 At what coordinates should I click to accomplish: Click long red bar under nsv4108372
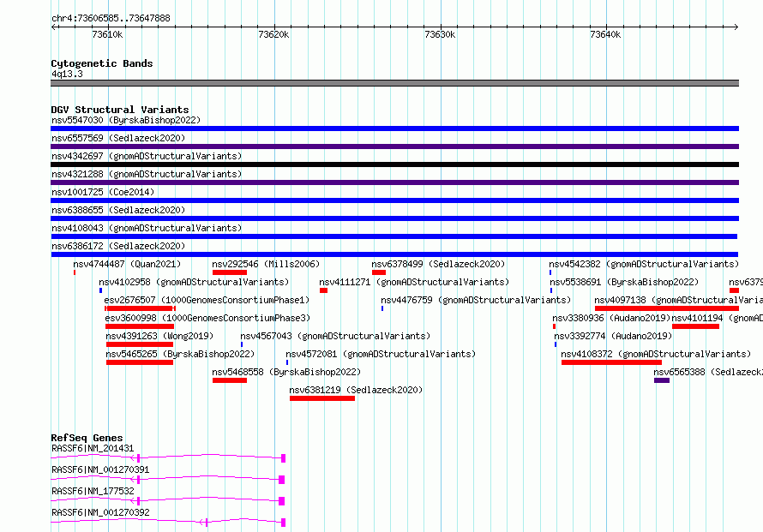[x=611, y=362]
